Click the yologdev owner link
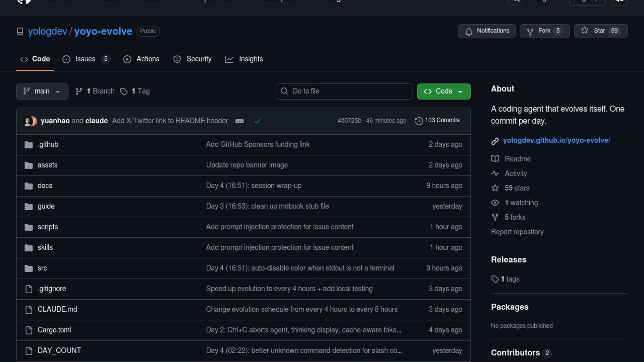This screenshot has width=644, height=362. coord(47,31)
